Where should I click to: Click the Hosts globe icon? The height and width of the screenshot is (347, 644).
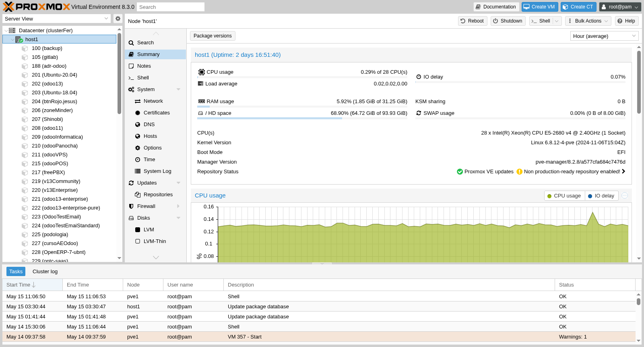[x=138, y=136]
